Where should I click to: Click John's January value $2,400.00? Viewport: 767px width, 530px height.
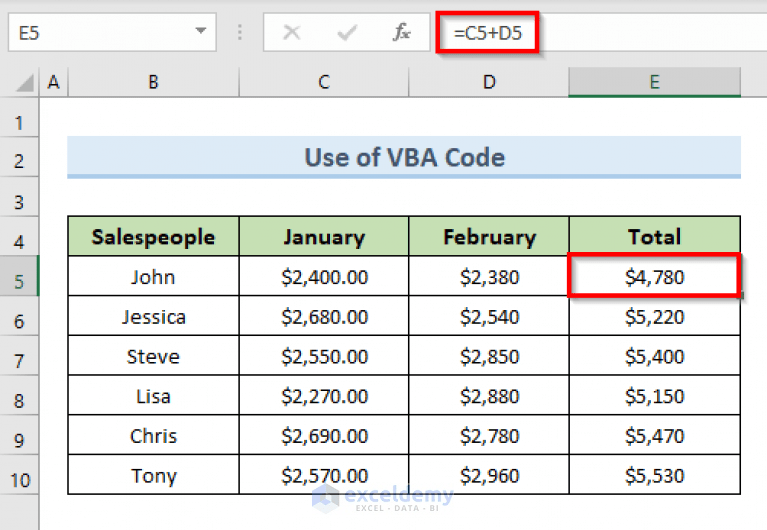click(x=324, y=277)
